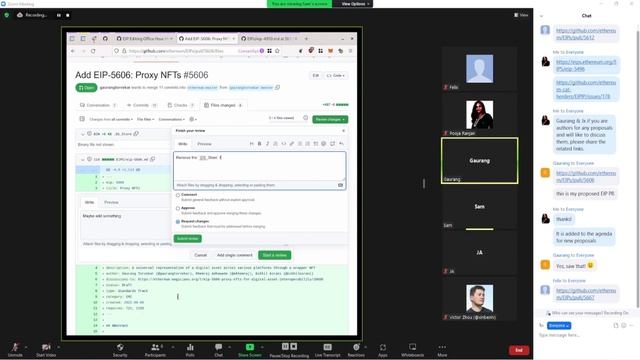Switch to the Files changed tab
This screenshot has height=360, width=640.
[223, 105]
